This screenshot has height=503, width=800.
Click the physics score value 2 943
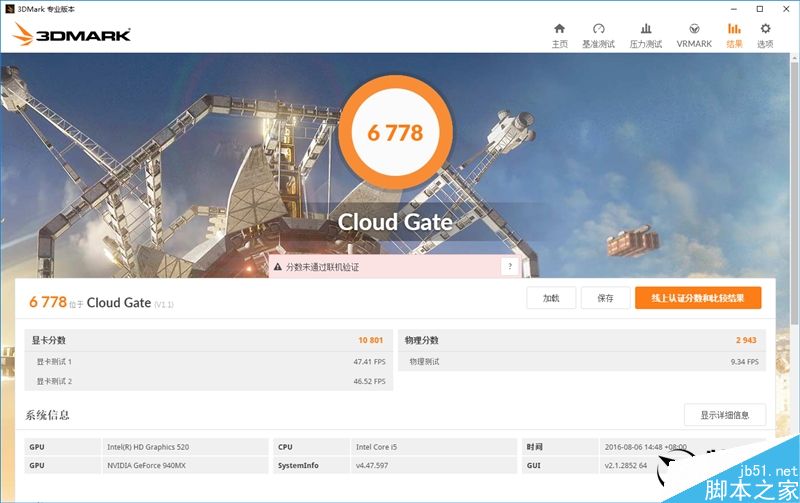(x=746, y=340)
